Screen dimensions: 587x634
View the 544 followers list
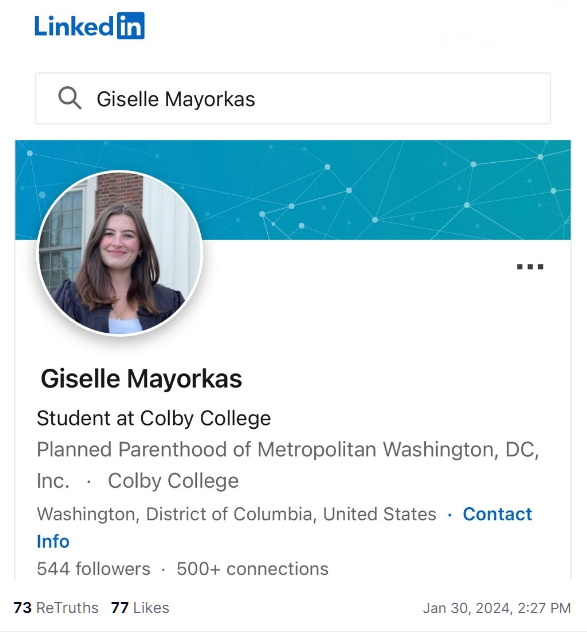pos(93,569)
